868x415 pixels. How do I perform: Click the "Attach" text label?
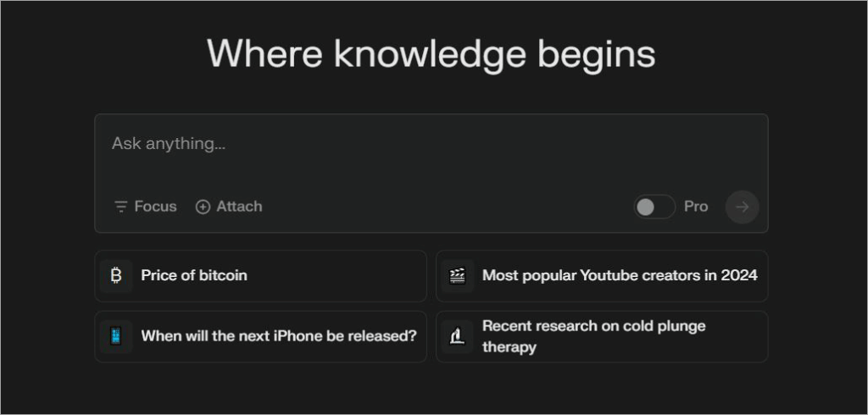click(239, 207)
